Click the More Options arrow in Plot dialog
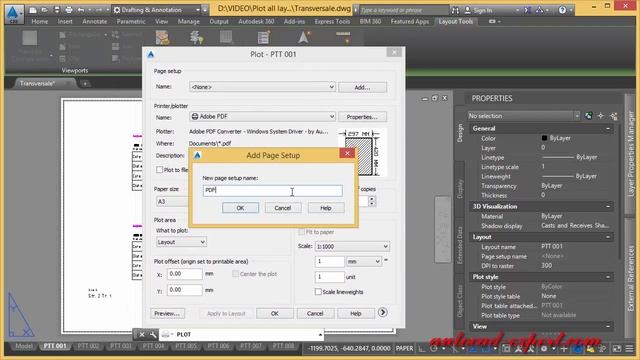 [382, 312]
